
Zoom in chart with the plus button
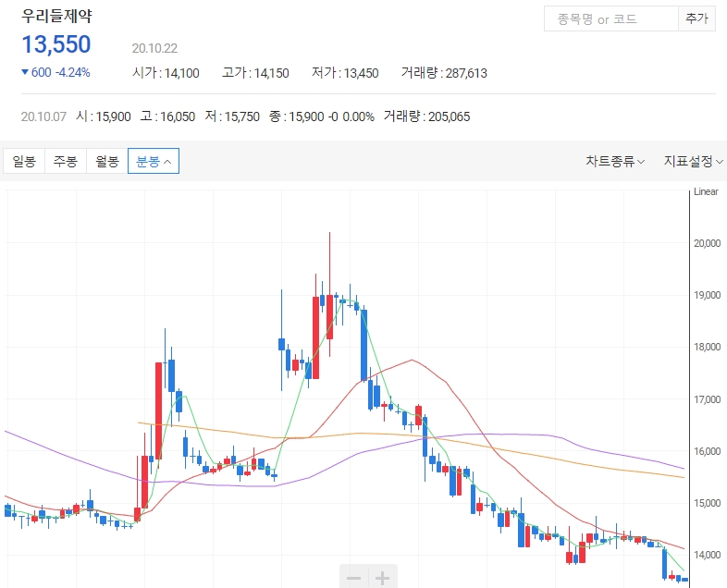click(383, 577)
